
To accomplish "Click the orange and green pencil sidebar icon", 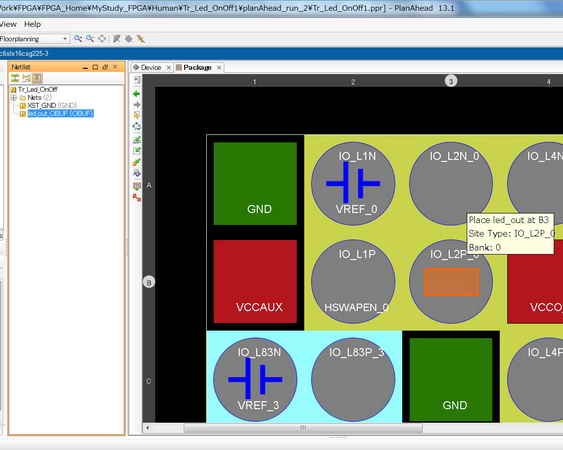I will point(137,162).
